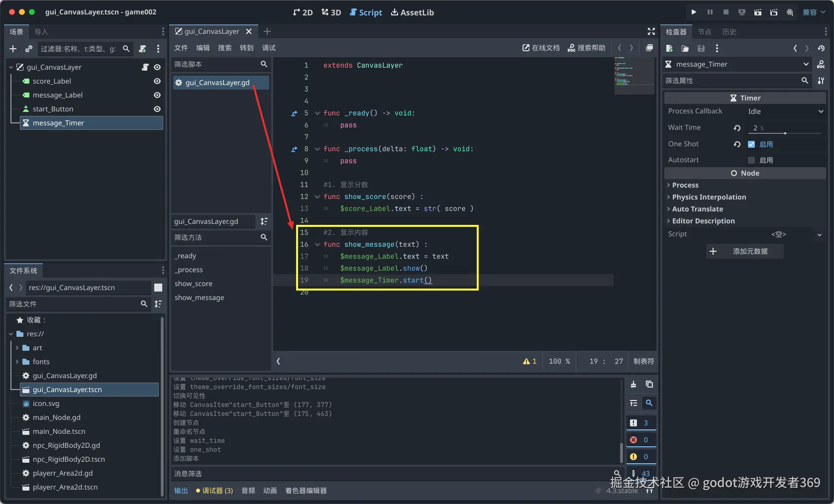
Task: Toggle visibility of gui_CanvasLayer node
Action: pyautogui.click(x=157, y=67)
